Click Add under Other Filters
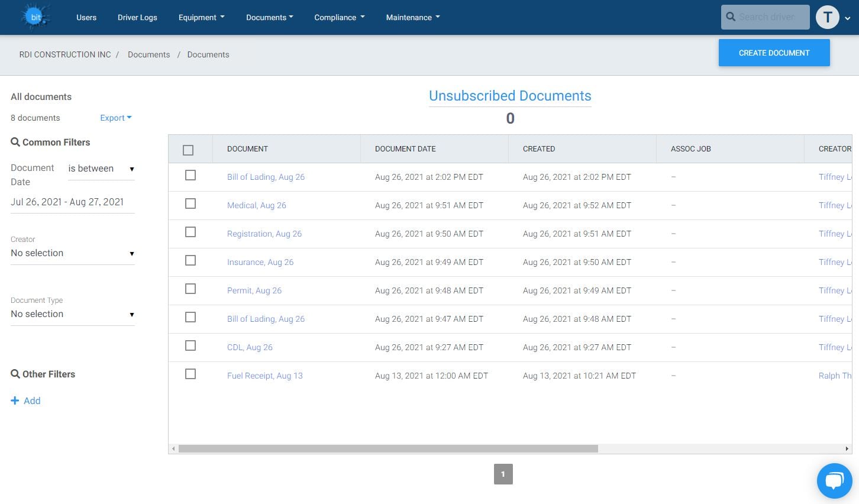Image resolution: width=859 pixels, height=504 pixels. click(x=32, y=400)
